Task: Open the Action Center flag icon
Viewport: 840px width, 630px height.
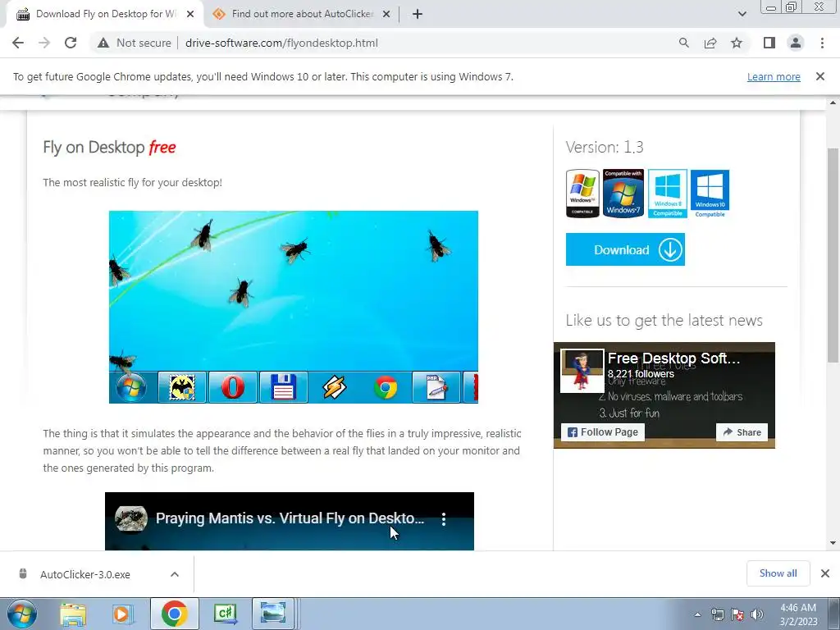Action: click(737, 614)
